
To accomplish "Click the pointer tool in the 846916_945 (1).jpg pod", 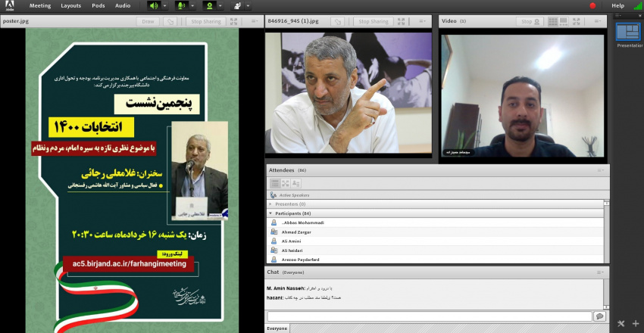I will tap(337, 22).
